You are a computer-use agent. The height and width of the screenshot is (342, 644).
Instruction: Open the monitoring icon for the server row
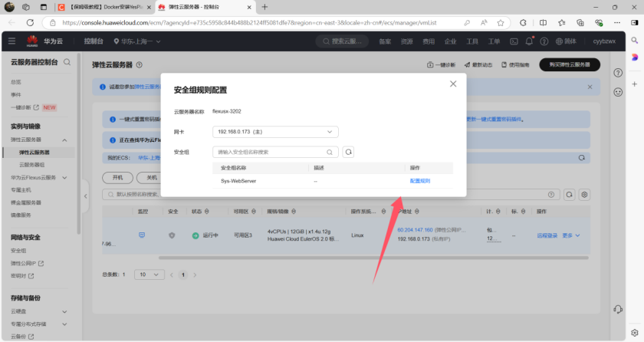[x=142, y=235]
